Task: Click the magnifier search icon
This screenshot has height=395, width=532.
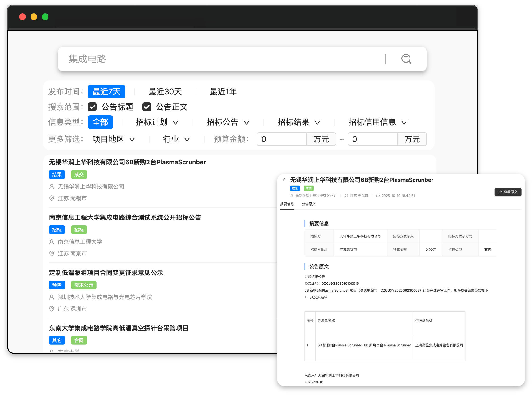Action: 406,59
